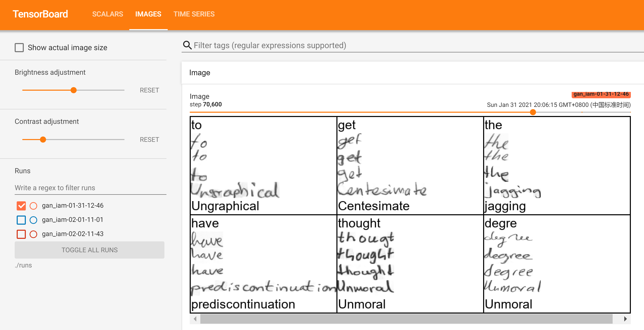Click the search magnifier icon
644x330 pixels.
pos(187,45)
